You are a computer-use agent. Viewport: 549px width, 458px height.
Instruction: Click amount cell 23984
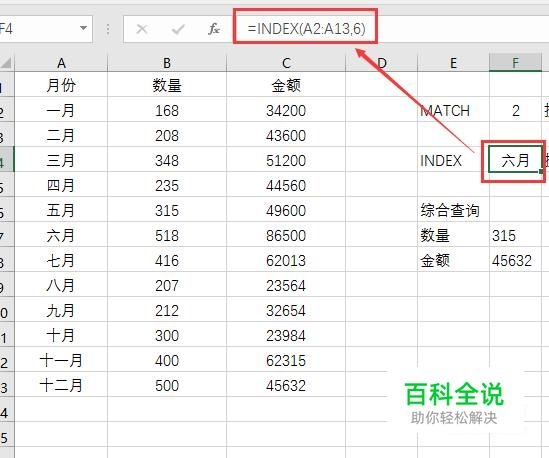pyautogui.click(x=286, y=335)
